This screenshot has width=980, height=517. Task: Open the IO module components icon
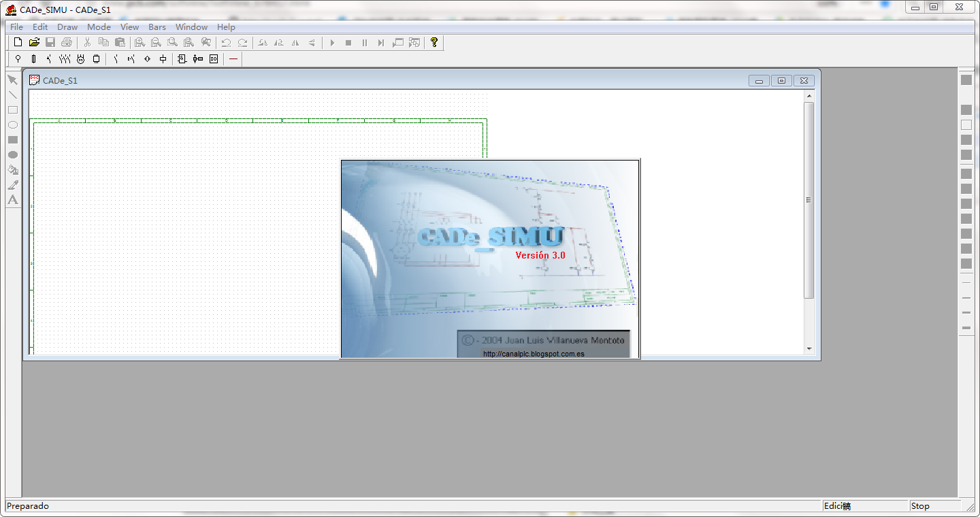tap(214, 59)
